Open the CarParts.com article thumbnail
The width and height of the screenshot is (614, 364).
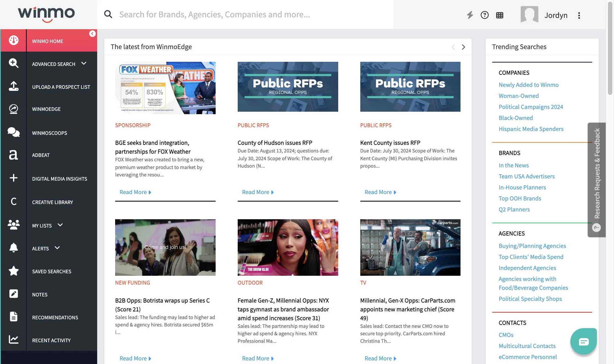click(410, 247)
